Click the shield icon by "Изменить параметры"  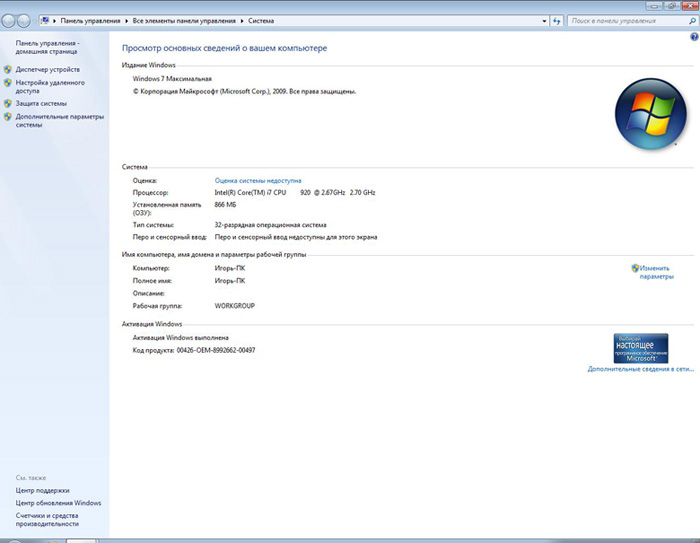point(635,268)
